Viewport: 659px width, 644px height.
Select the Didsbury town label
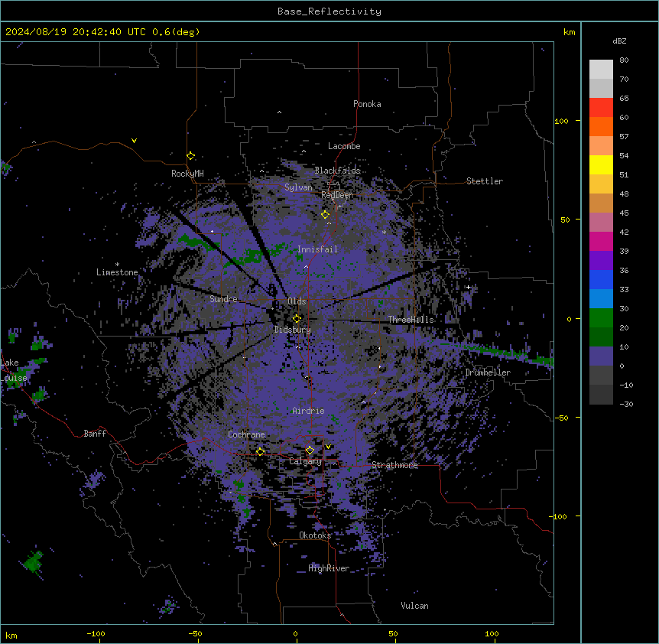point(293,330)
